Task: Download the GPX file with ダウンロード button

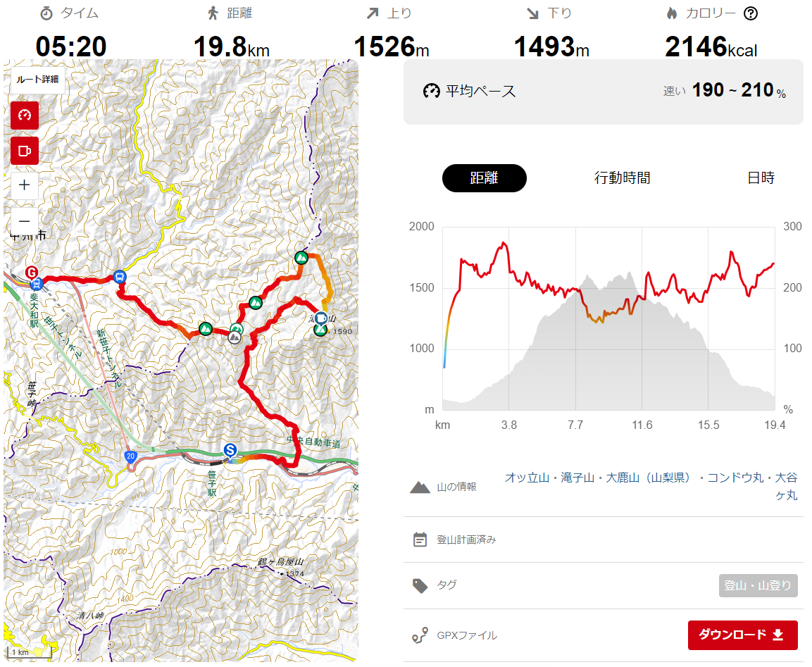Action: click(x=742, y=635)
